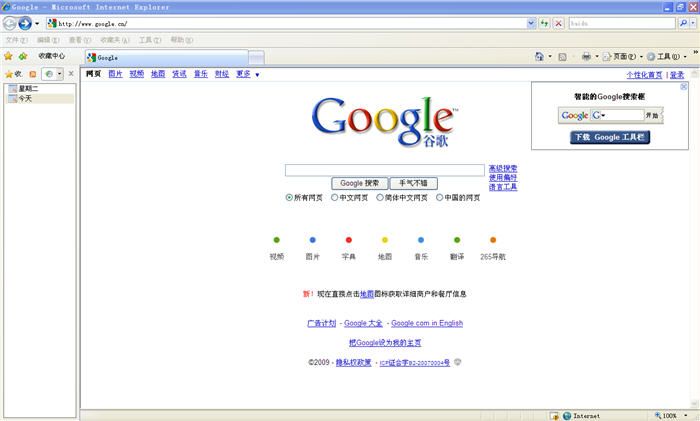The image size is (700, 421).
Task: Click the Baidu search box in toolbar
Action: point(622,23)
